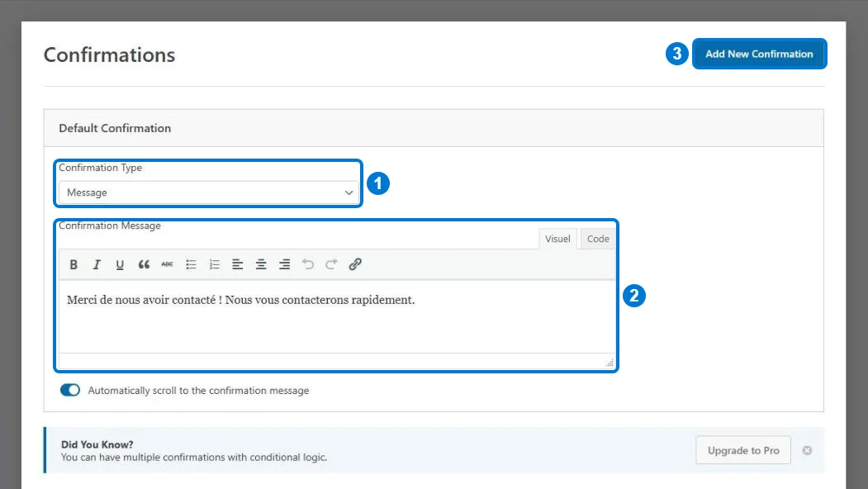
Task: Click inside the confirmation message text area
Action: [x=337, y=316]
